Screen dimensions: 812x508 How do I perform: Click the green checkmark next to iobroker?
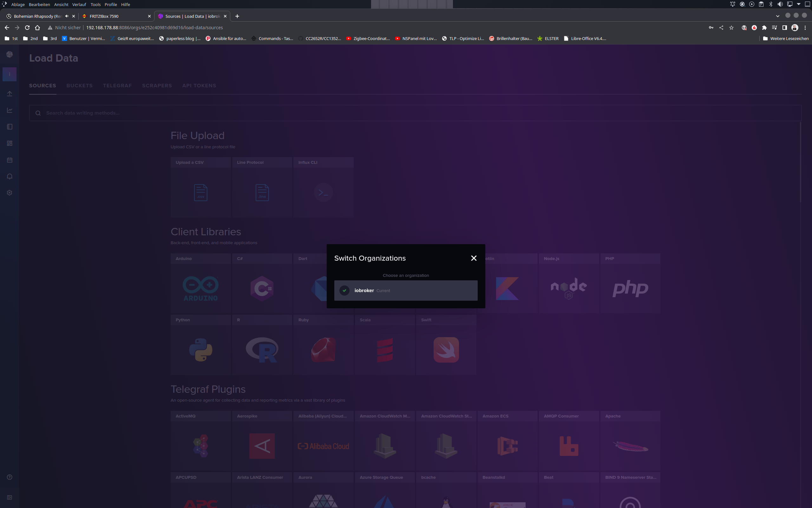tap(344, 290)
